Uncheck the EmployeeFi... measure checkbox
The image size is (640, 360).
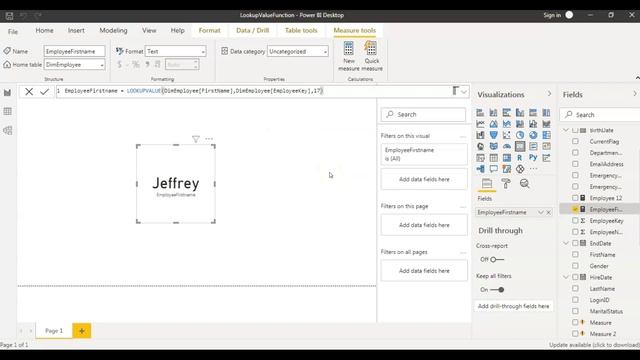coord(575,209)
